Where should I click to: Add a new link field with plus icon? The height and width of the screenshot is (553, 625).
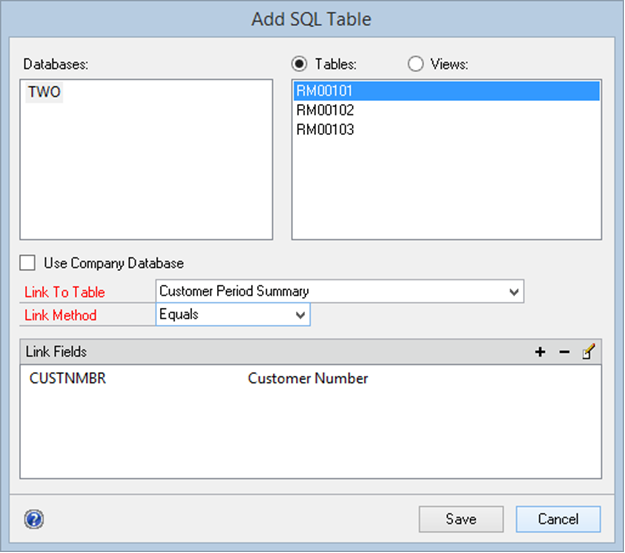(540, 352)
